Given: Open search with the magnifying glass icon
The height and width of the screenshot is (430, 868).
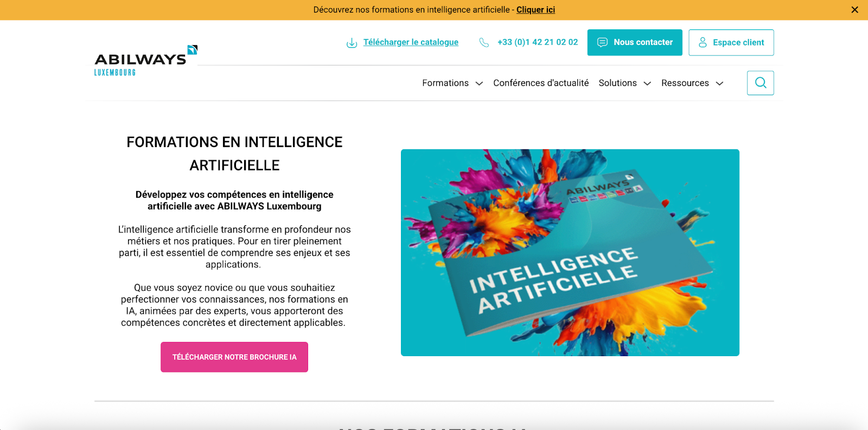Looking at the screenshot, I should [761, 83].
